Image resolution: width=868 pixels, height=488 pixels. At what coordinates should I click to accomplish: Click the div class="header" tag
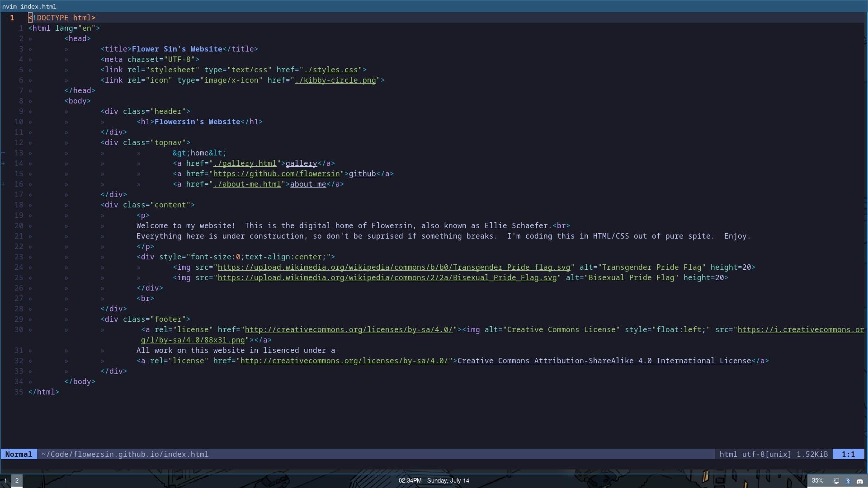point(145,111)
